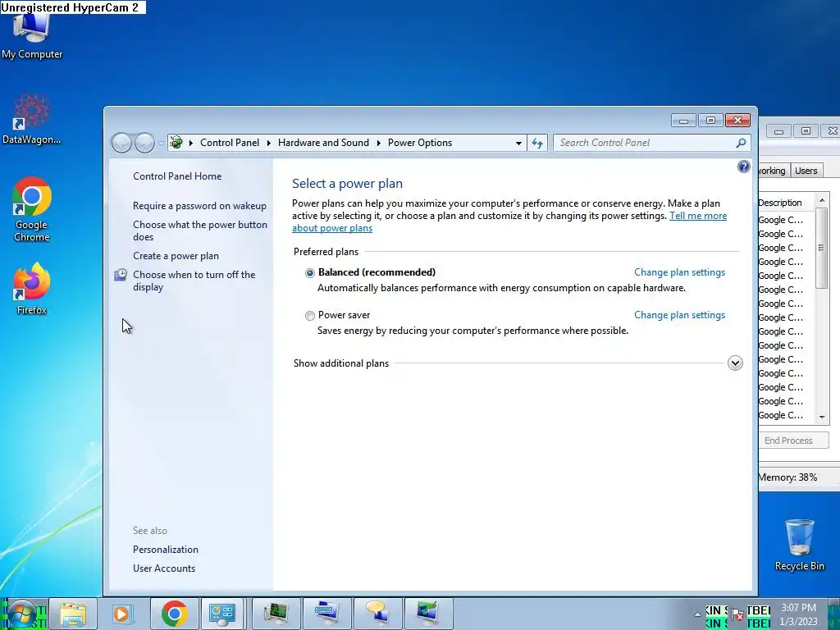840x630 pixels.
Task: Open the Task Manager taskbar button
Action: coord(276,614)
